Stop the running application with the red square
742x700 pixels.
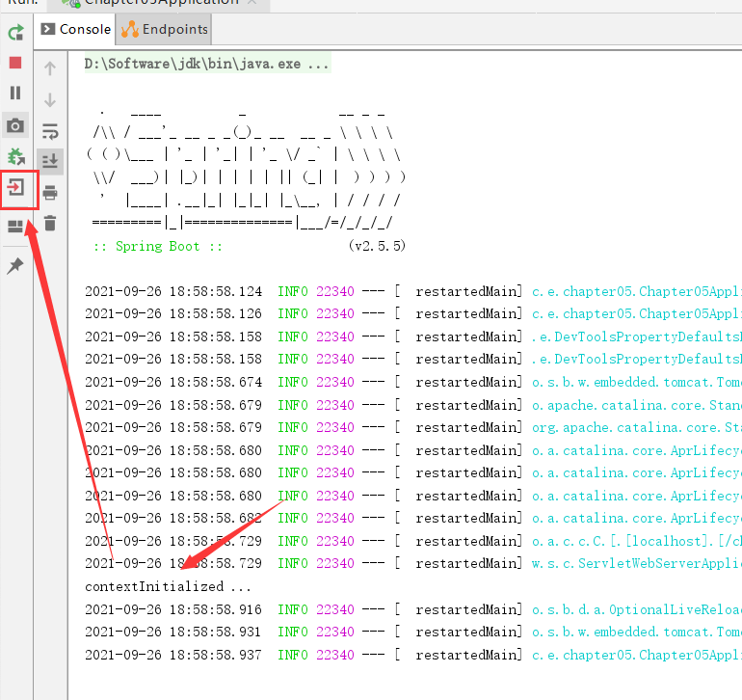click(15, 63)
